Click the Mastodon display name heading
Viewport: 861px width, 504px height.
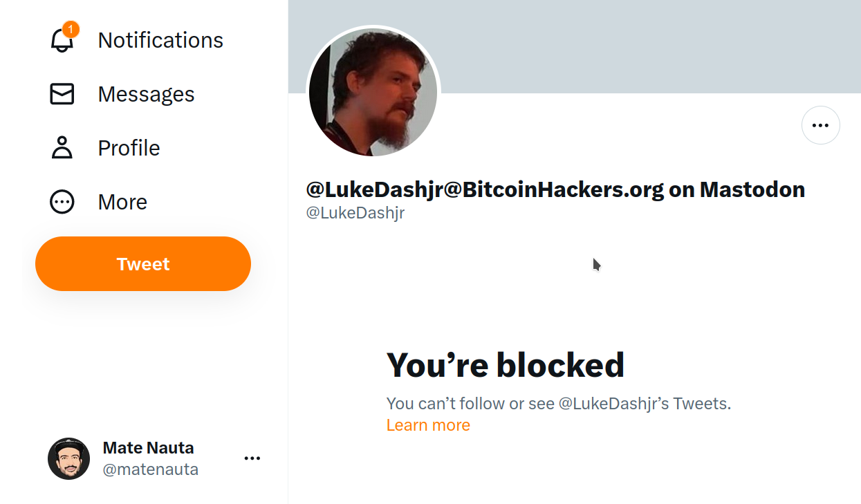[x=555, y=189]
